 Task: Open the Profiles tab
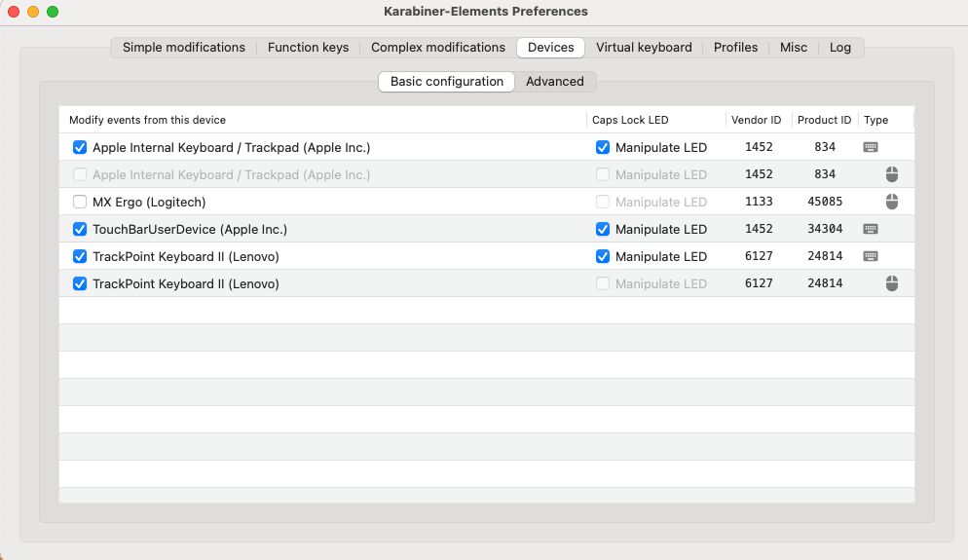(x=735, y=48)
